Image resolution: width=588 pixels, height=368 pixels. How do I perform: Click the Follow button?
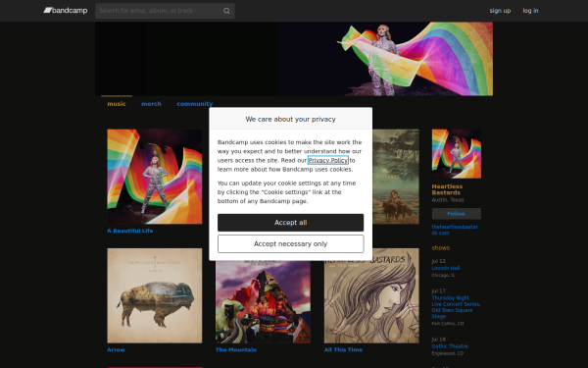point(457,214)
